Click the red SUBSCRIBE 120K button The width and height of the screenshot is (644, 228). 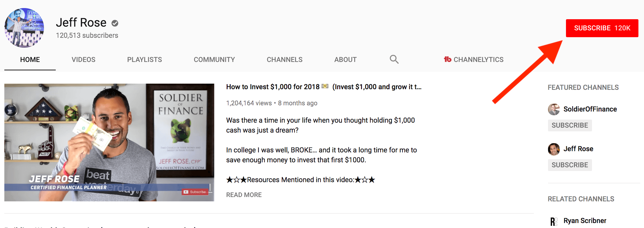coord(602,28)
